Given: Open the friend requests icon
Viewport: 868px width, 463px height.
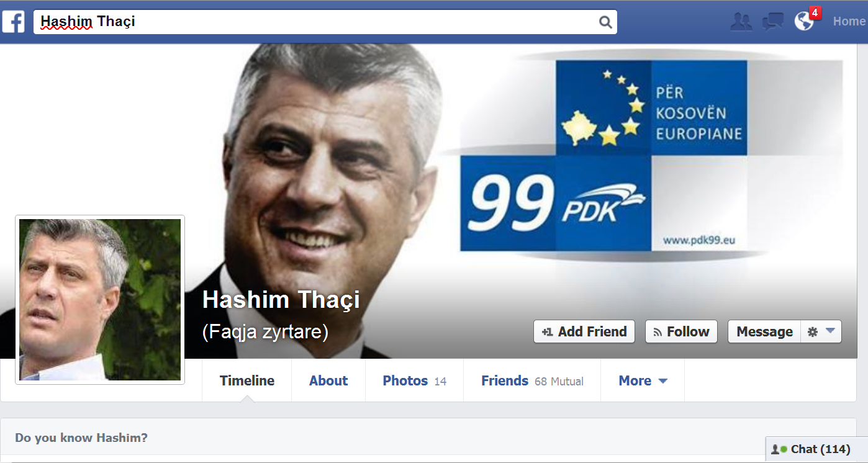Looking at the screenshot, I should (x=741, y=22).
